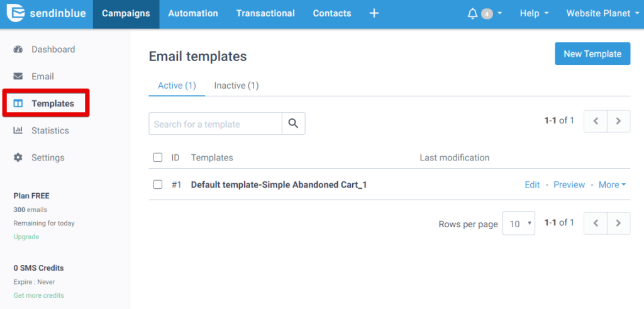Open the Automation section
Viewport: 644px width, 309px height.
[x=193, y=14]
